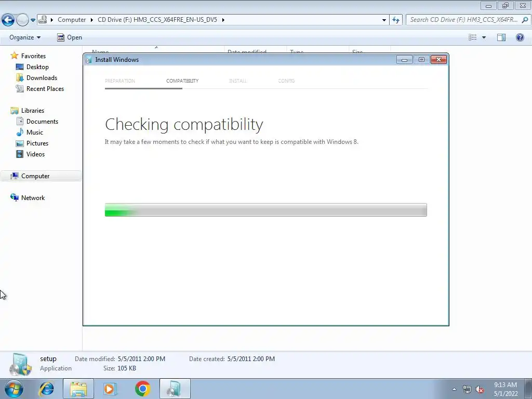Launch Internet Explorer from taskbar
Viewport: 532px width, 399px height.
46,389
